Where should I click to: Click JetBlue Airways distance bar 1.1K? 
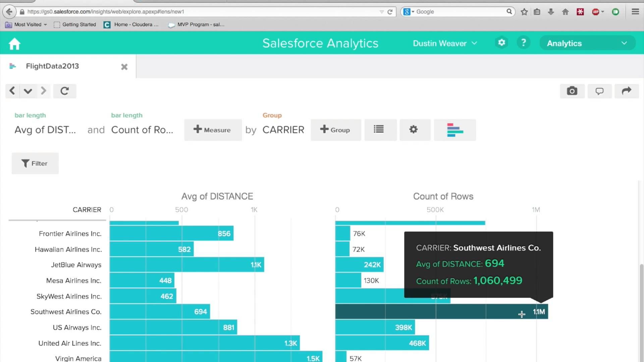pos(187,265)
